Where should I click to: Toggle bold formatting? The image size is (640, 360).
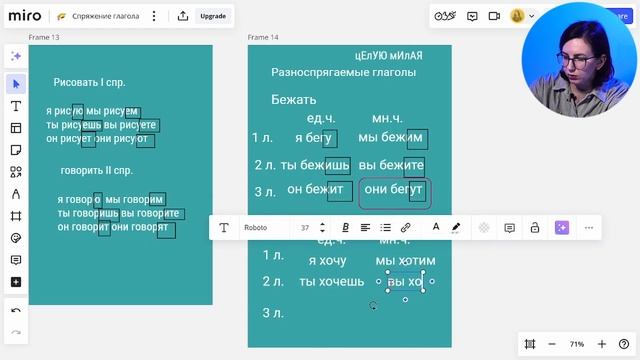coord(345,228)
